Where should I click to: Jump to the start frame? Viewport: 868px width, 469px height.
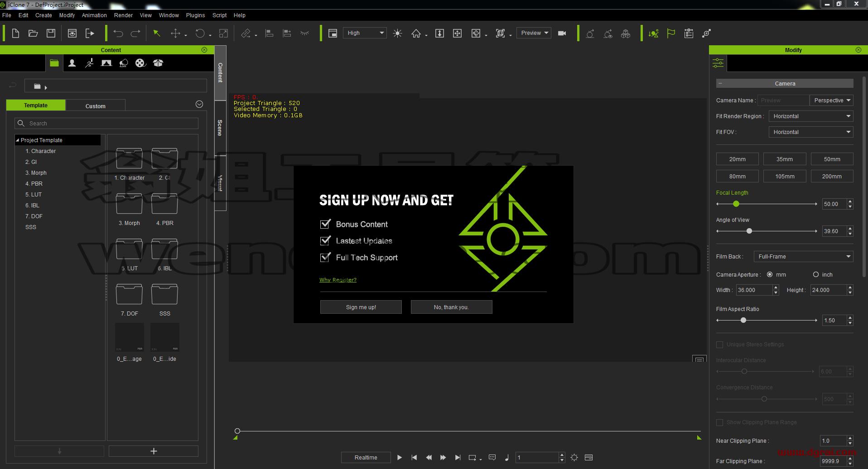point(414,457)
